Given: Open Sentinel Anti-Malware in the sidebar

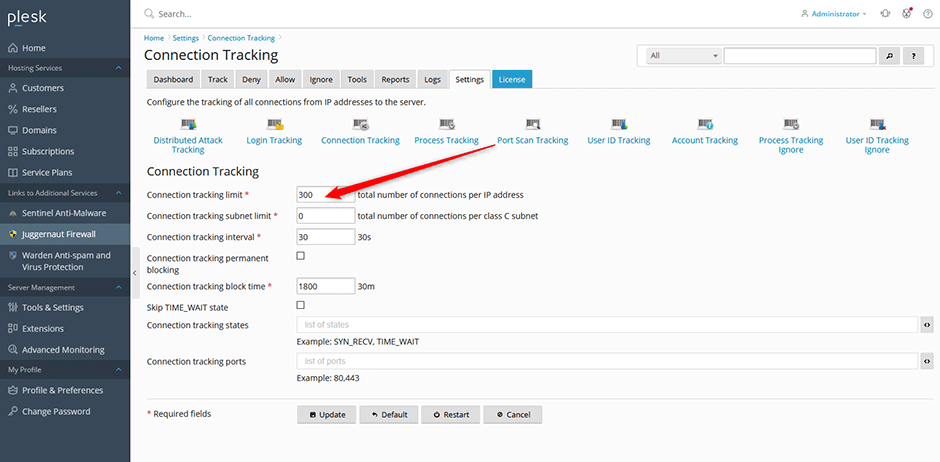Looking at the screenshot, I should point(65,213).
